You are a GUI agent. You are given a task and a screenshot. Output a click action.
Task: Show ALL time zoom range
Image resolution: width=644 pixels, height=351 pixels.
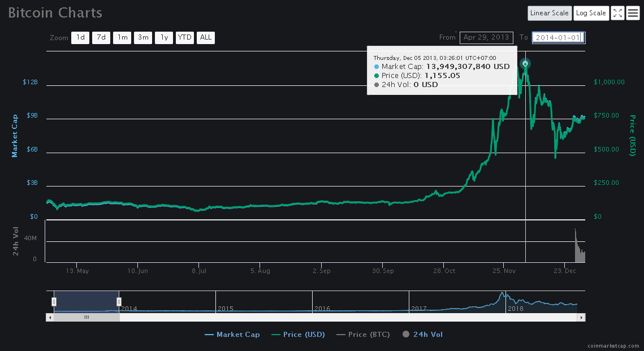click(x=206, y=37)
